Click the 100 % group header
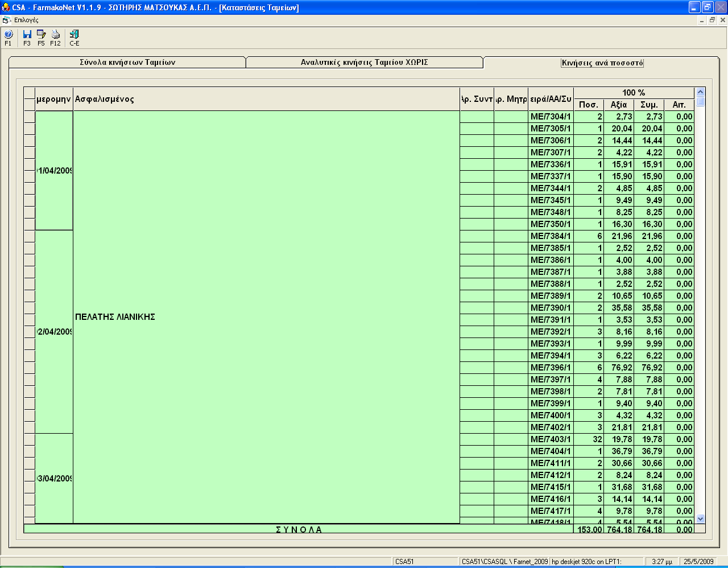Viewport: 728px width, 568px height. pyautogui.click(x=634, y=93)
